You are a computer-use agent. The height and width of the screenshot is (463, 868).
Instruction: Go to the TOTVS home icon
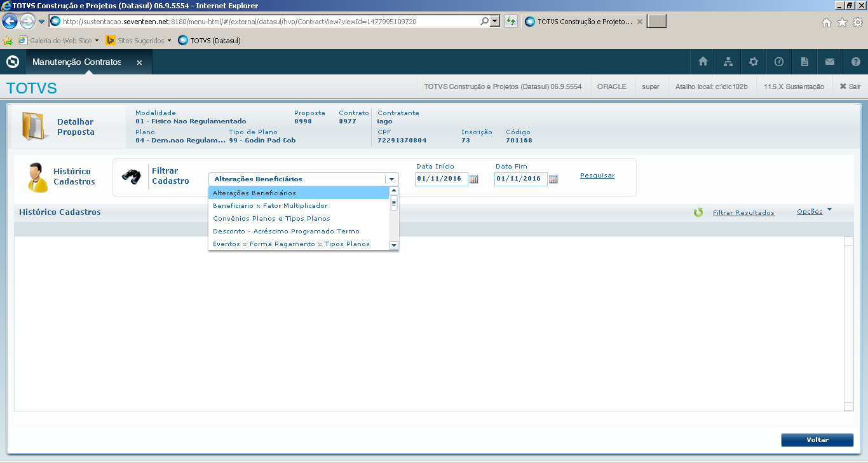coord(703,62)
